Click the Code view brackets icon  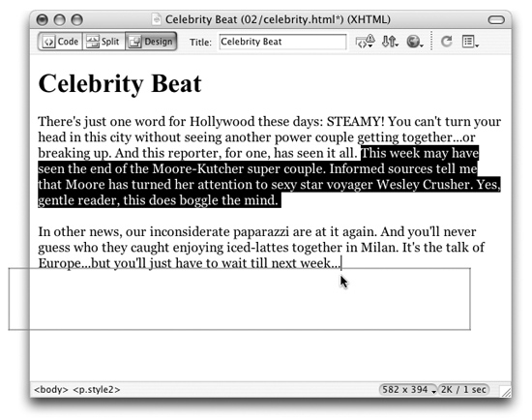click(x=49, y=42)
